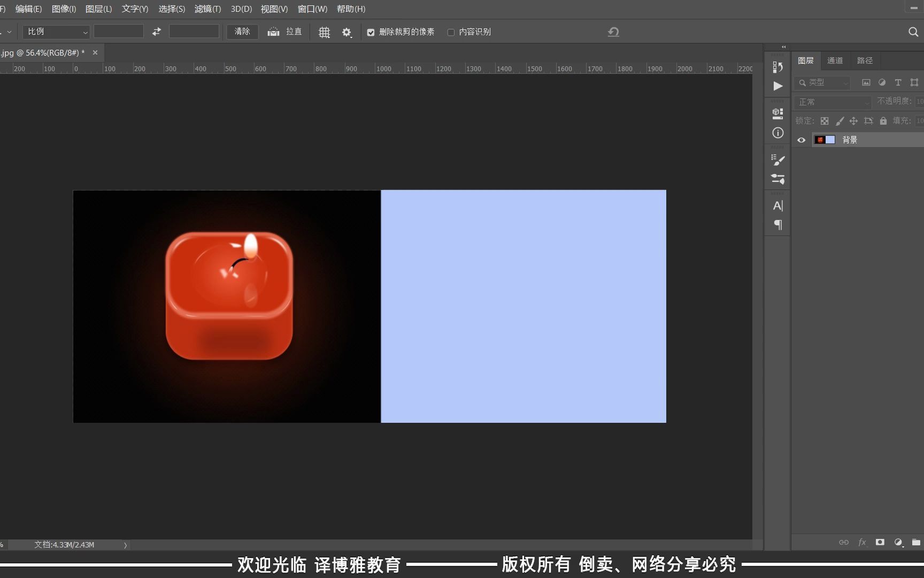Open the Character panel icon

pyautogui.click(x=778, y=206)
